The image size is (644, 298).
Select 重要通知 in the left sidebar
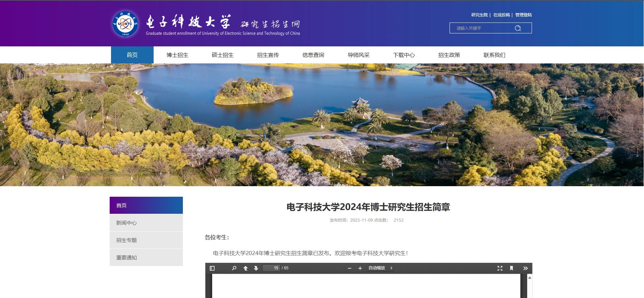(x=146, y=257)
